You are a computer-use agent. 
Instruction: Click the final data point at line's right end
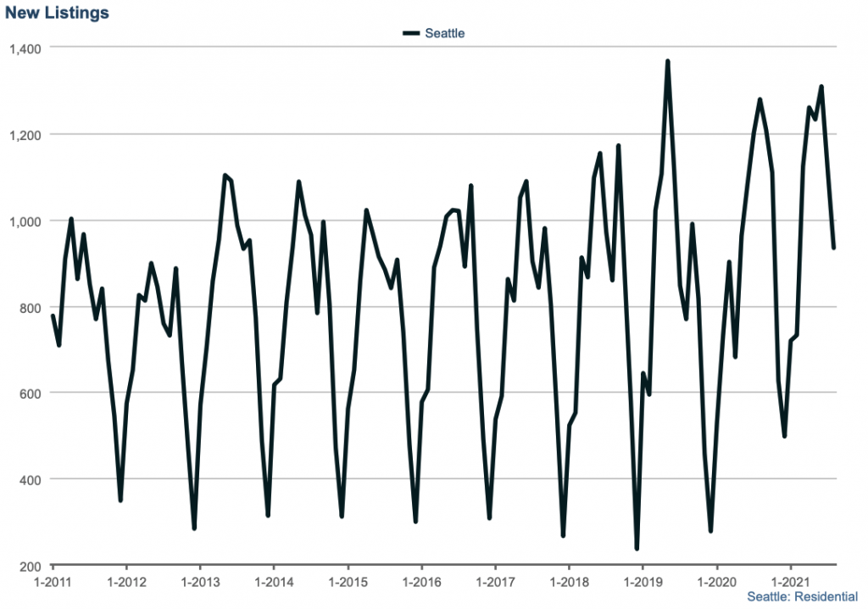tap(834, 248)
